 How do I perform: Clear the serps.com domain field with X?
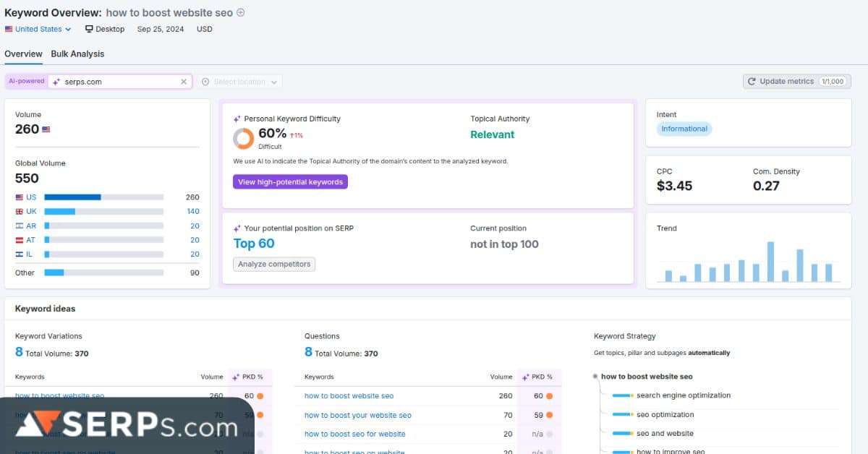point(184,82)
